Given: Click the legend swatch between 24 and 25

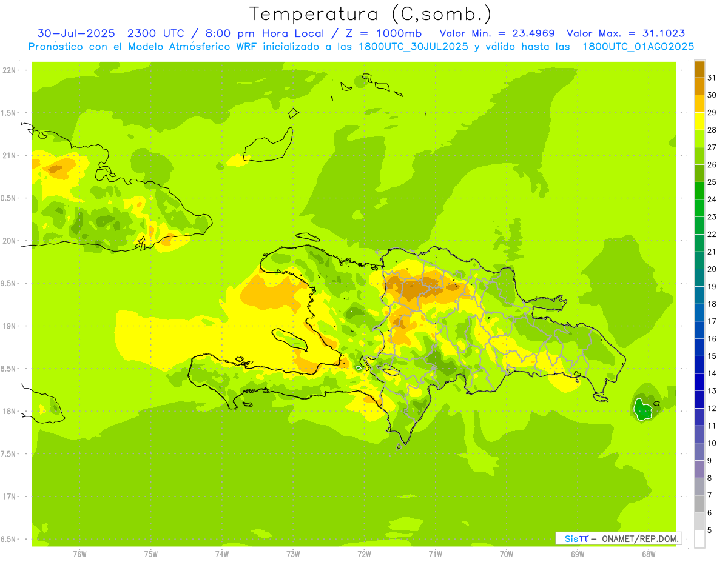Looking at the screenshot, I should click(x=699, y=190).
